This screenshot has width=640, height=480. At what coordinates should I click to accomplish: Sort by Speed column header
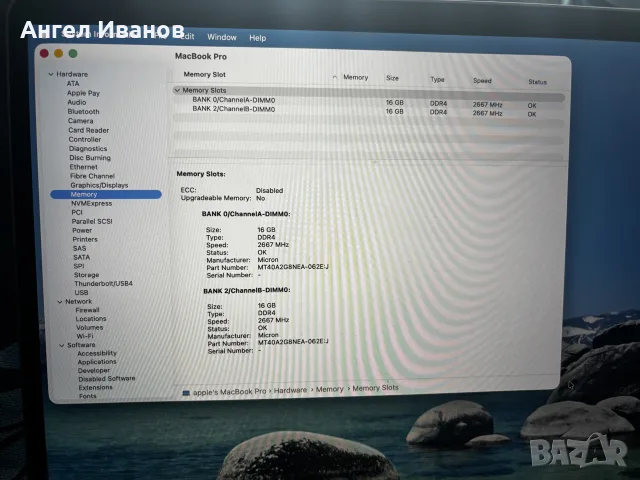[482, 80]
